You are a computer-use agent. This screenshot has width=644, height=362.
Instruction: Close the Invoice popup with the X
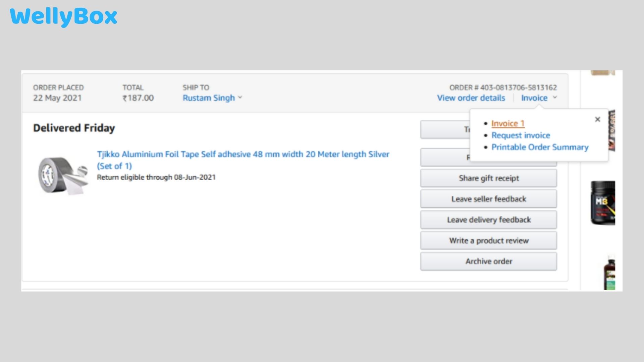[x=597, y=119]
